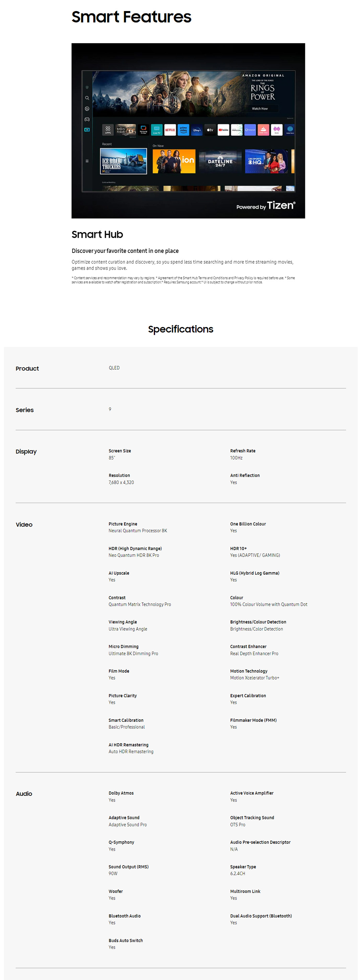Open the Apple TV app icon
The height and width of the screenshot is (980, 362).
210,130
